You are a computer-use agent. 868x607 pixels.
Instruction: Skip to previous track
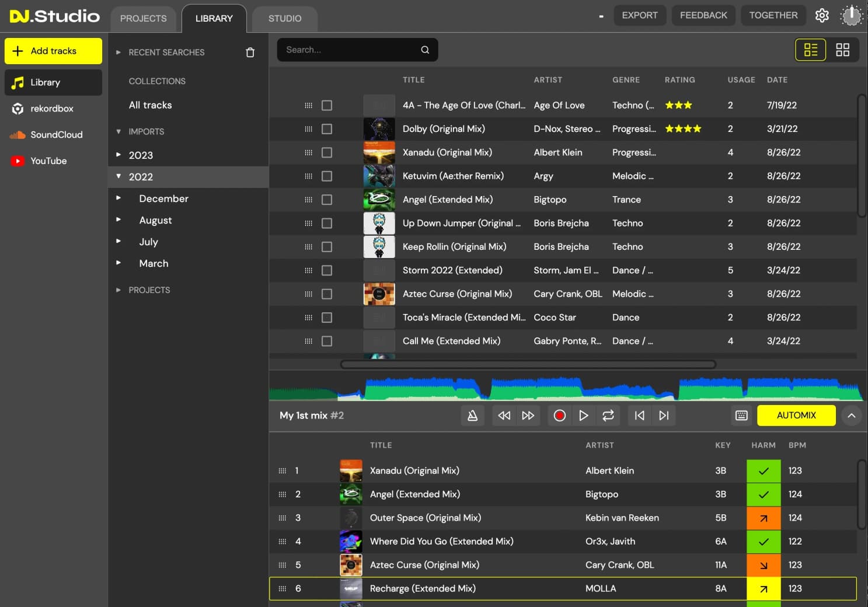pyautogui.click(x=640, y=416)
